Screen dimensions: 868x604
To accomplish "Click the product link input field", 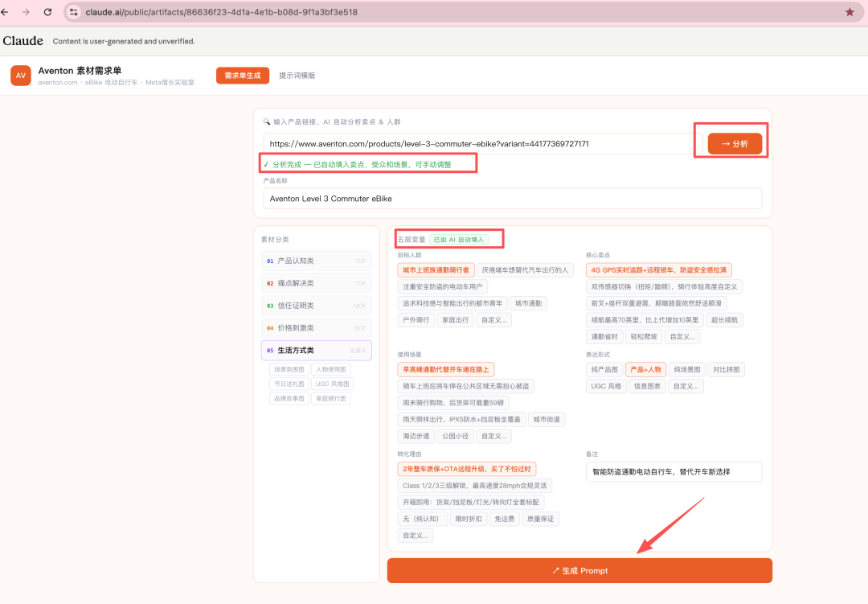I will [483, 143].
